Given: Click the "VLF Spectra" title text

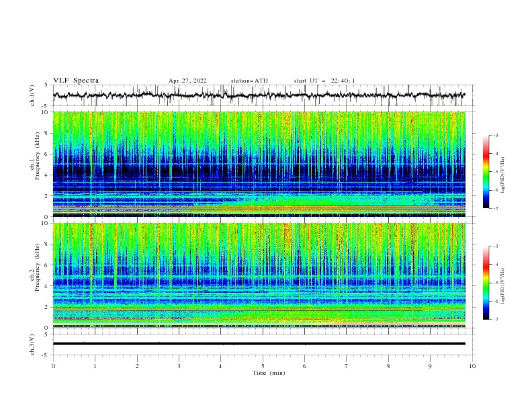Looking at the screenshot, I should point(76,81).
